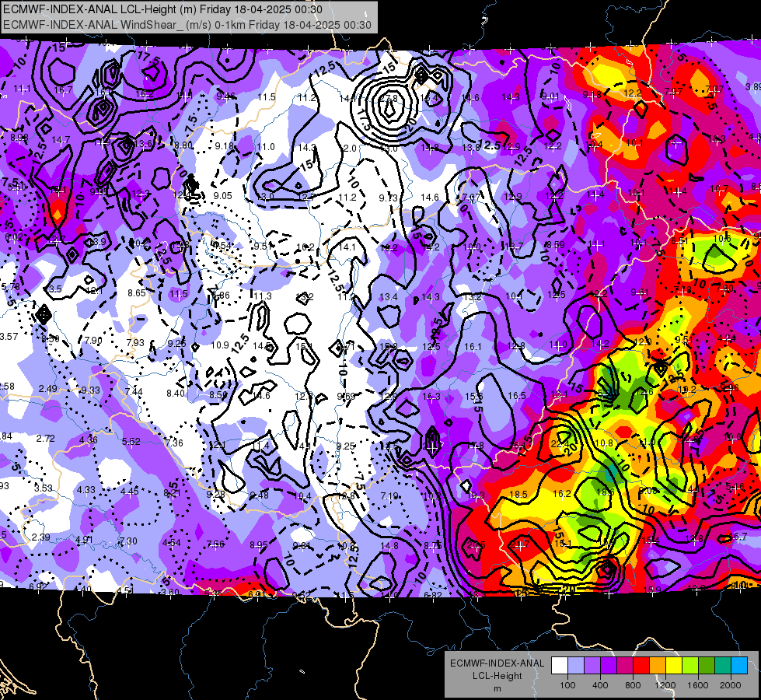Click the map value '3.57'
The height and width of the screenshot is (700, 761).
click(9, 337)
